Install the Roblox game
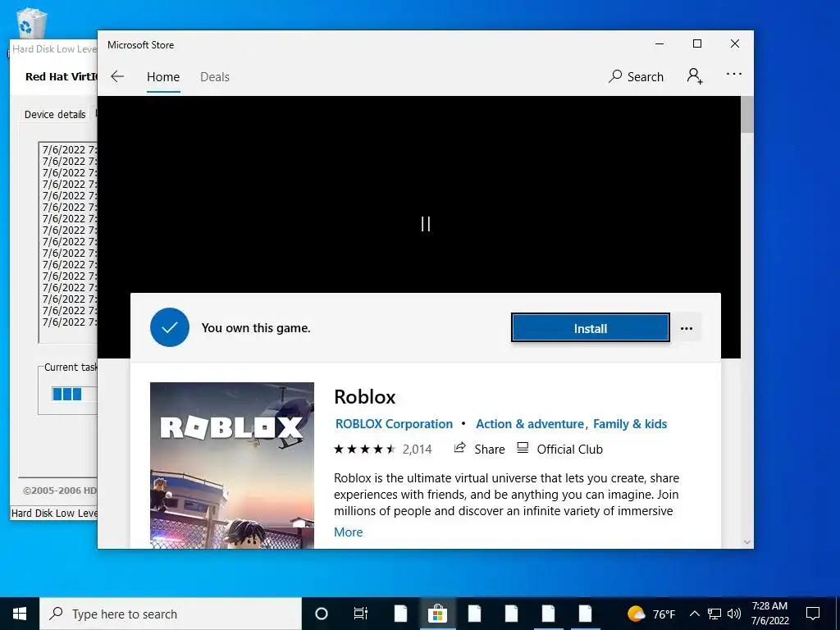The image size is (840, 630). (591, 328)
